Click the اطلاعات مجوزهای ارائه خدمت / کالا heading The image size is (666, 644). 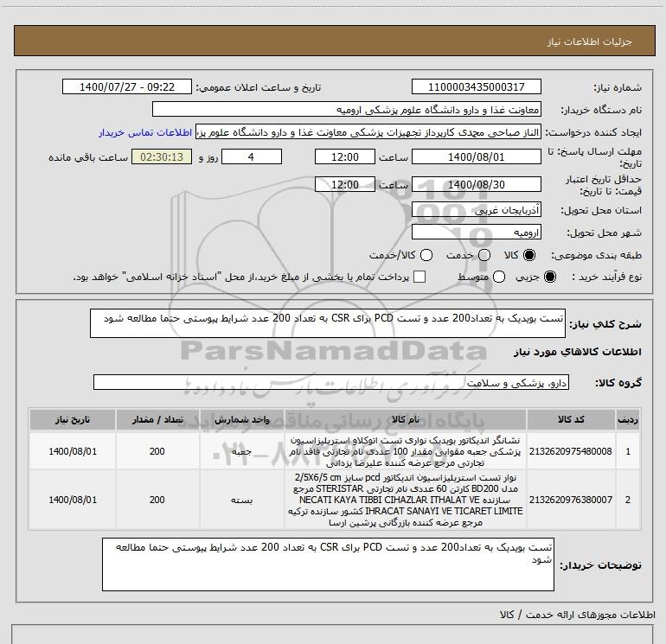577,615
